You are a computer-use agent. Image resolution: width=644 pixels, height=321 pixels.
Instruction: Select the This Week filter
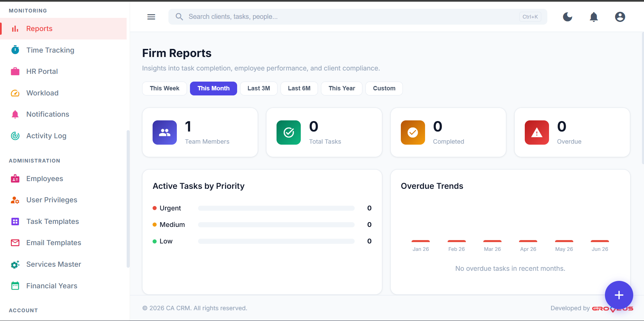[x=164, y=88]
